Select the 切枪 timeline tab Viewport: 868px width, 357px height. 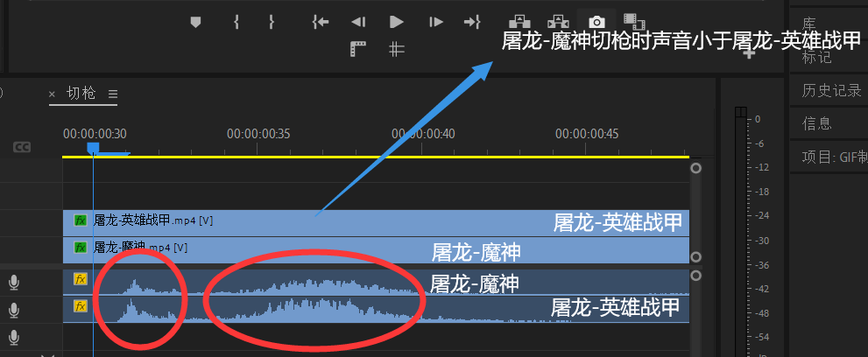81,93
